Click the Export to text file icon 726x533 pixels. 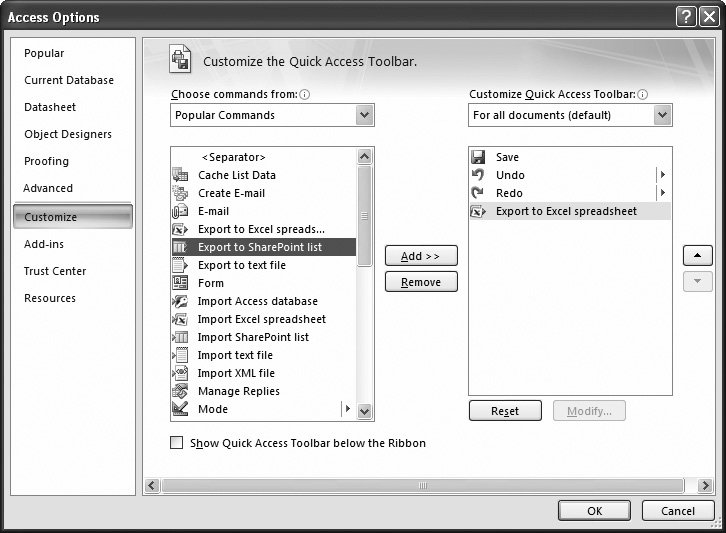click(x=180, y=265)
